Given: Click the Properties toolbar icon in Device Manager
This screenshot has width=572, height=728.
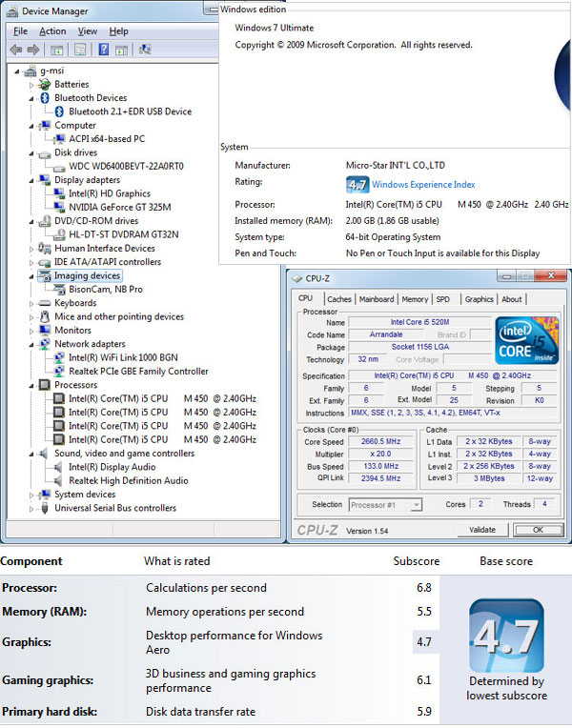Looking at the screenshot, I should [80, 50].
